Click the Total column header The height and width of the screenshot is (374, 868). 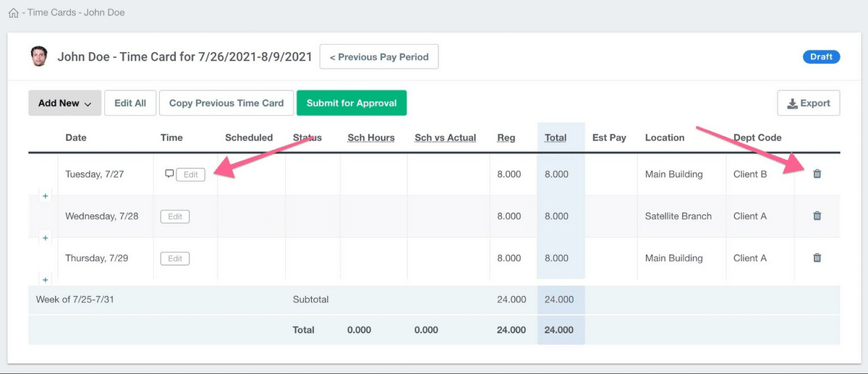555,137
